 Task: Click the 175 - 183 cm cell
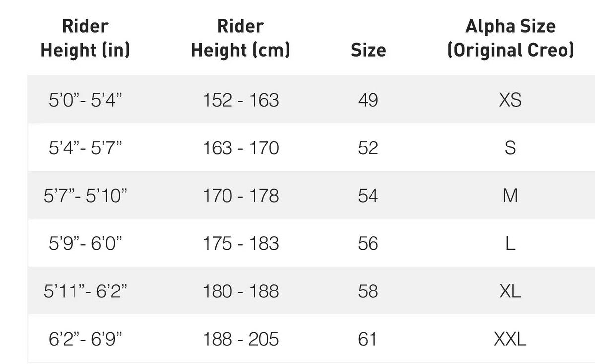240,243
